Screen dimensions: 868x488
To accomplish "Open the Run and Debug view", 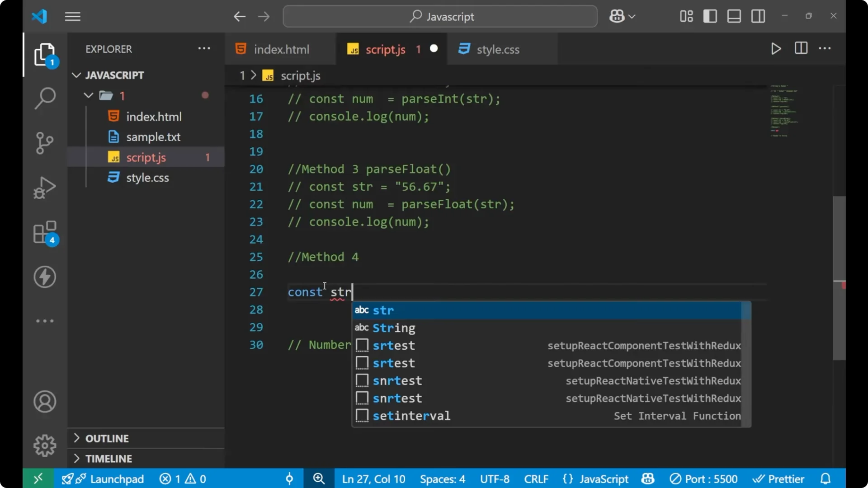I will (x=44, y=188).
